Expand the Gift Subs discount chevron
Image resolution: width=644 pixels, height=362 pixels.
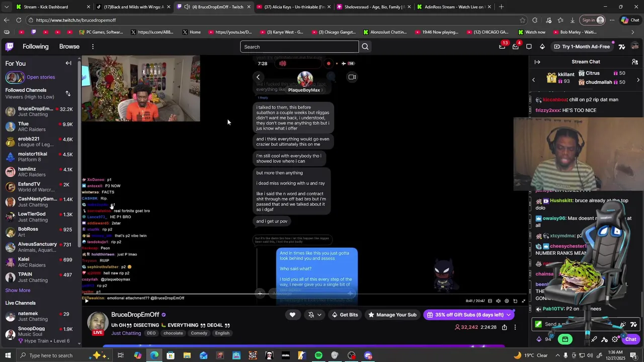coord(509,315)
